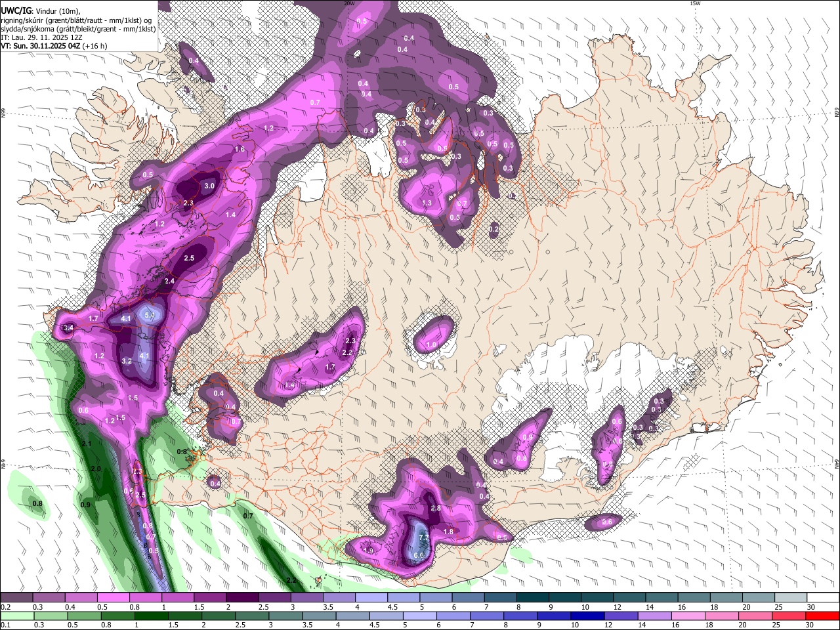Click the "2.8" snowfall value on the map
840x630 pixels.
coord(435,509)
